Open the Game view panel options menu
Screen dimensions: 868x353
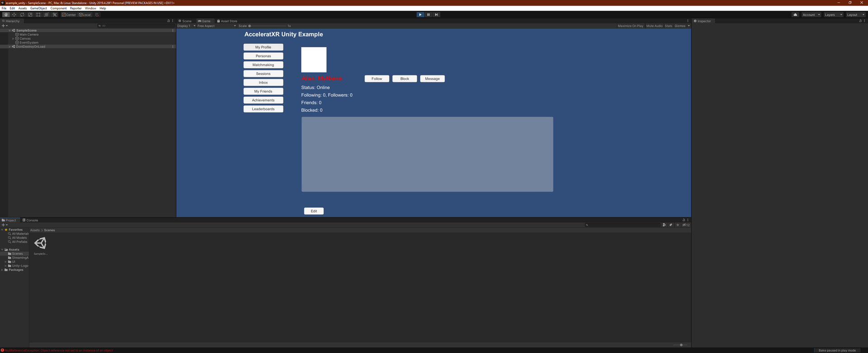click(688, 21)
